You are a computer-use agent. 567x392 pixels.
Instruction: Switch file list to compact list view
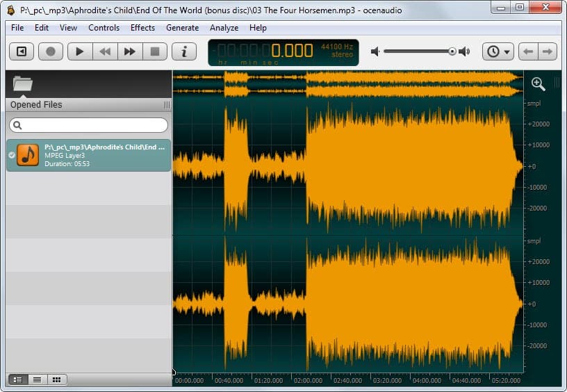37,379
